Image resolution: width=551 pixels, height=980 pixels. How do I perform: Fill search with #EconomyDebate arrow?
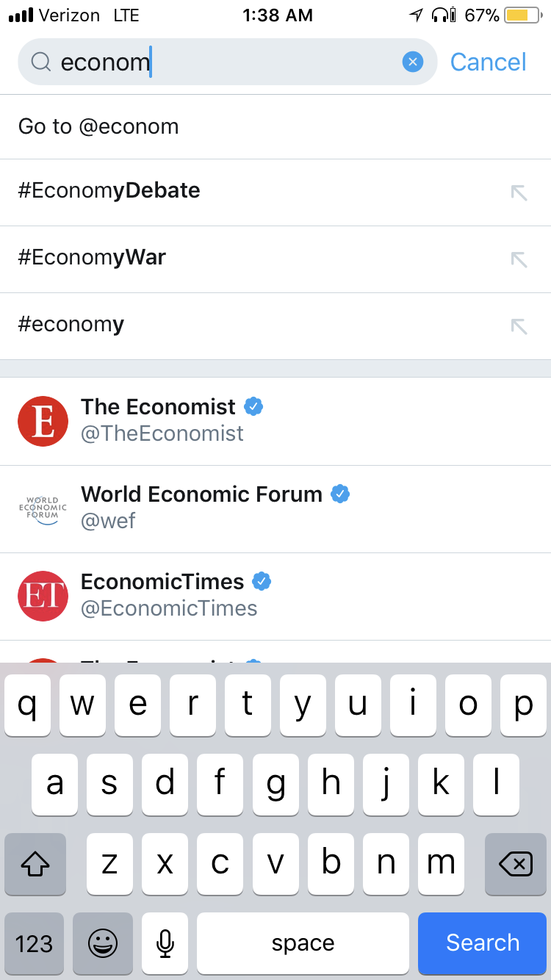click(519, 192)
